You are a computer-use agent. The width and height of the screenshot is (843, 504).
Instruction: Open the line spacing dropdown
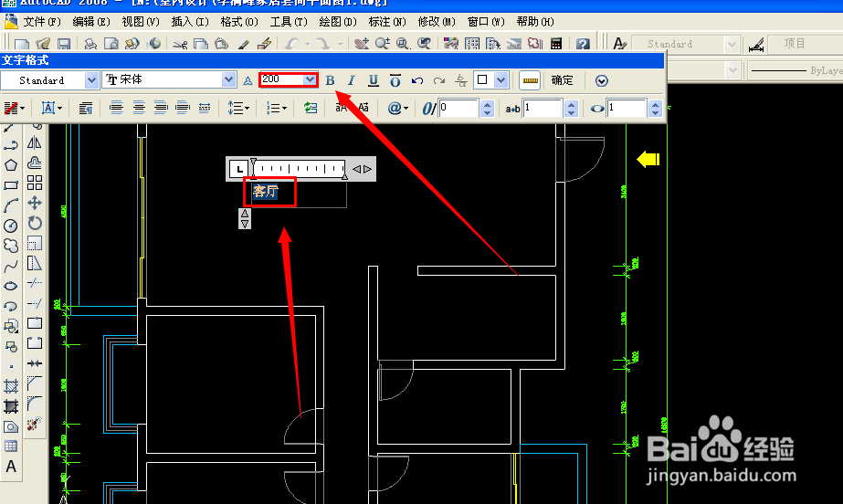[x=238, y=108]
